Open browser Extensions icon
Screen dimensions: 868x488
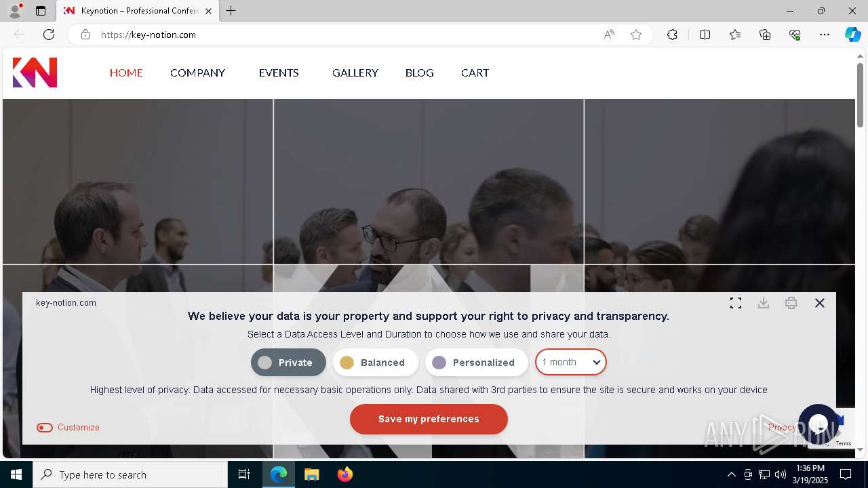point(672,35)
